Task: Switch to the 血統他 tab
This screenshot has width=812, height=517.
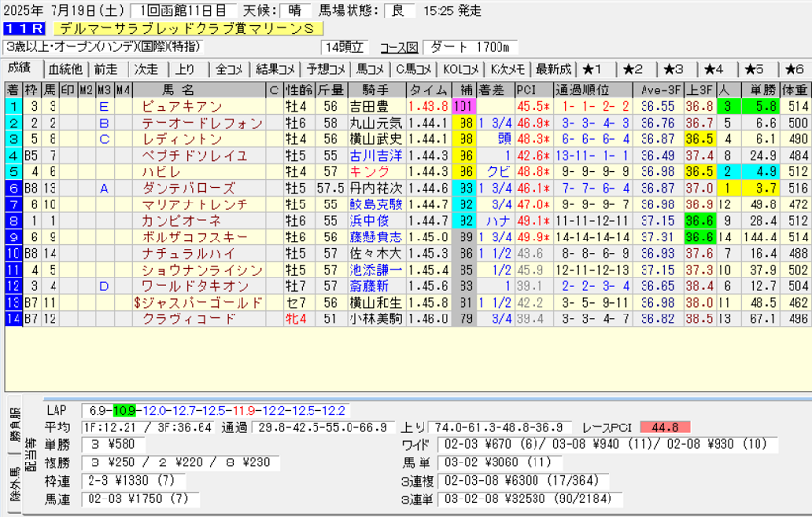Action: tap(64, 69)
